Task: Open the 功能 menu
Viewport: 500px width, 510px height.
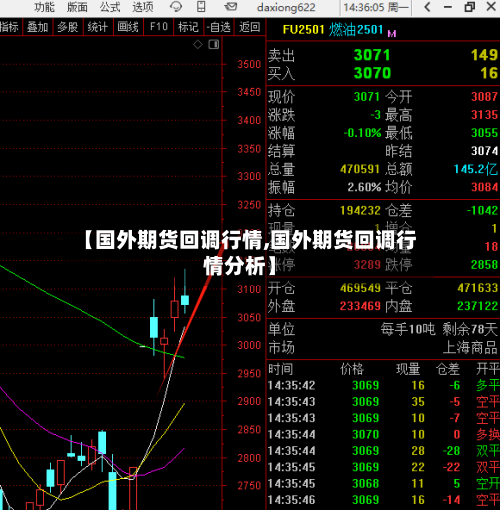Action: tap(44, 7)
